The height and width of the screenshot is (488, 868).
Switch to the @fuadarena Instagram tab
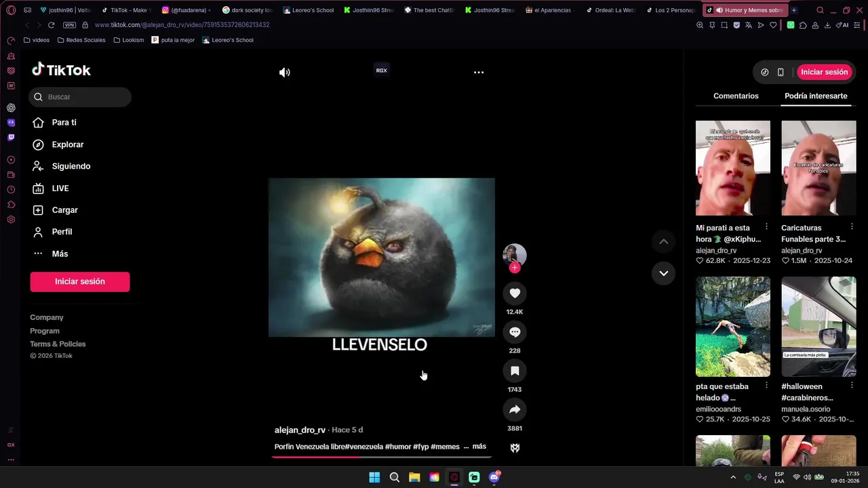point(186,10)
